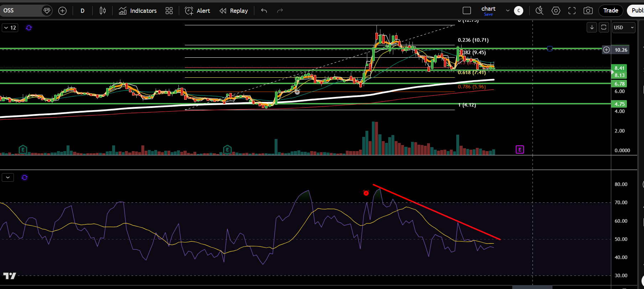Select the red RSI trendline
The width and height of the screenshot is (644, 289).
click(x=437, y=212)
